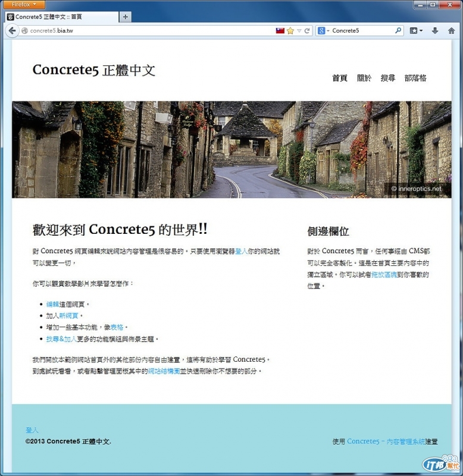Follow the 新網頁 link
This screenshot has width=463, height=476.
68,316
